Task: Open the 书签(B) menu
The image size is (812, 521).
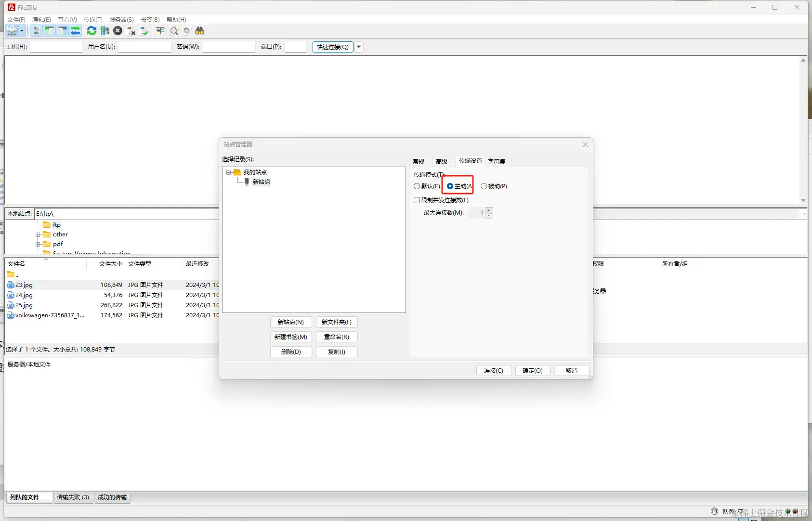Action: pyautogui.click(x=150, y=20)
